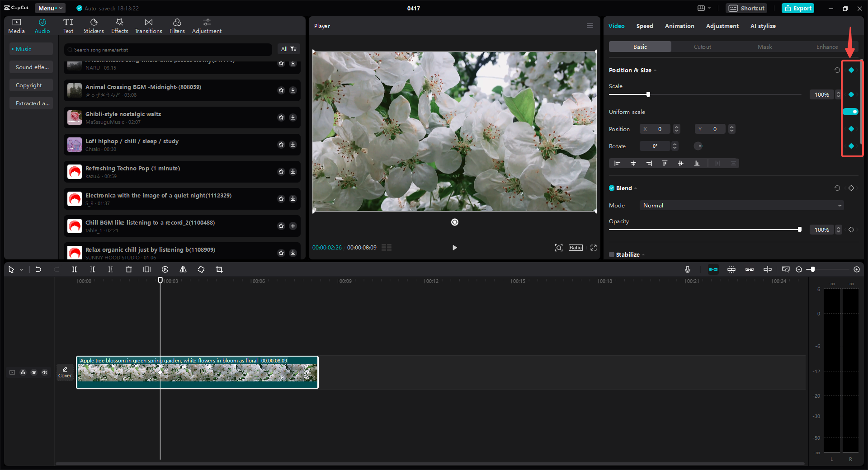This screenshot has width=868, height=470.
Task: Hide the video track with the eye toggle
Action: pos(34,372)
